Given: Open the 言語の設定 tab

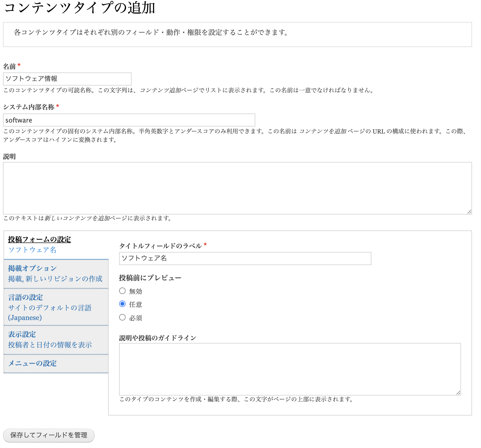Looking at the screenshot, I should (x=25, y=297).
